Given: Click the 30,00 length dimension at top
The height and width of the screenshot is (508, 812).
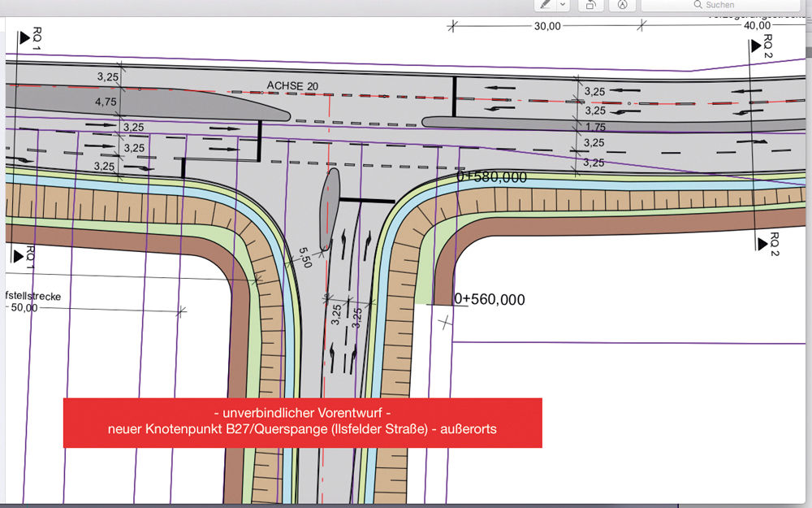Looking at the screenshot, I should [546, 26].
